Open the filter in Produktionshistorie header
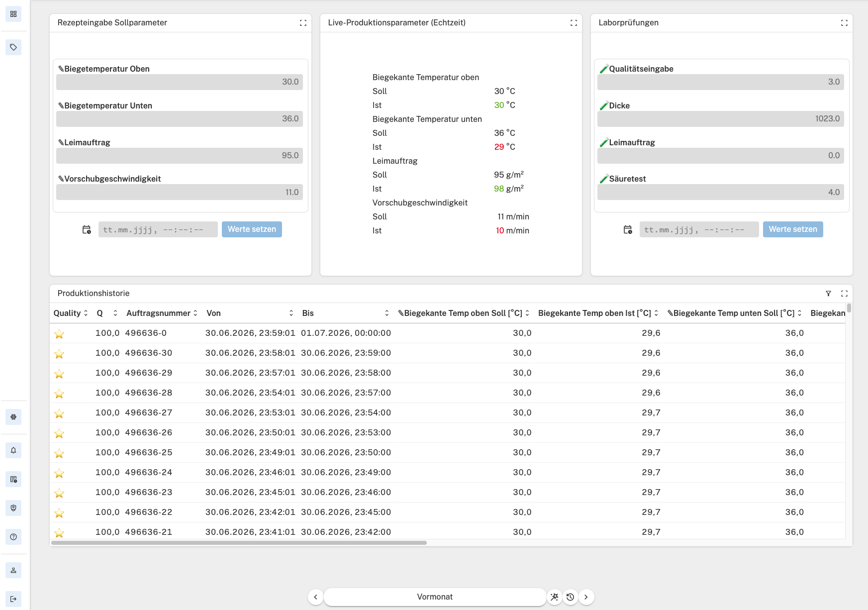 [828, 294]
